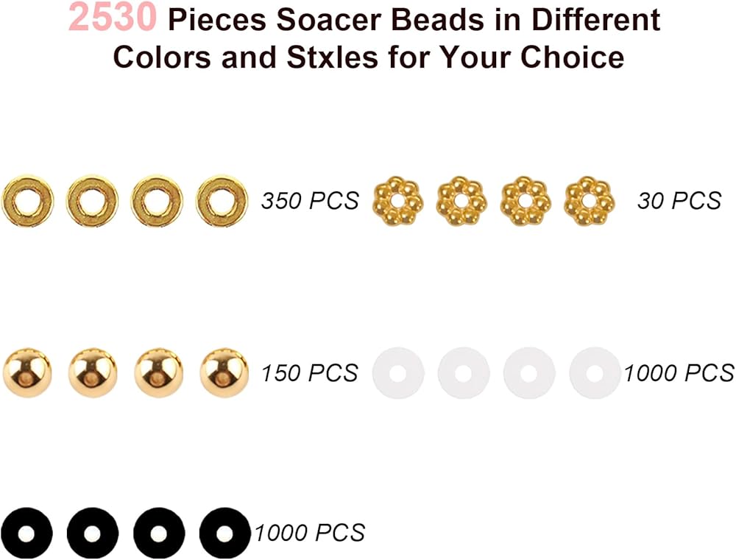Viewport: 736px width, 560px height.
Task: Click the "350 PCS" label
Action: coord(310,200)
